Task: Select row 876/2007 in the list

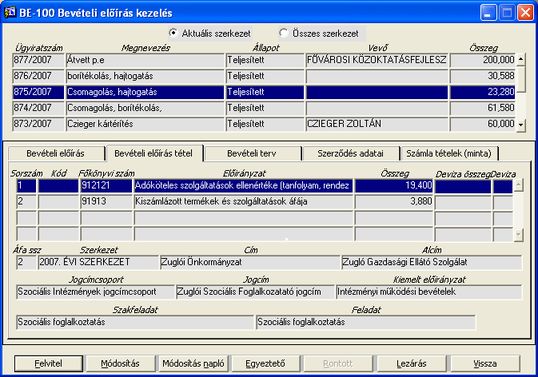Action: [x=264, y=76]
